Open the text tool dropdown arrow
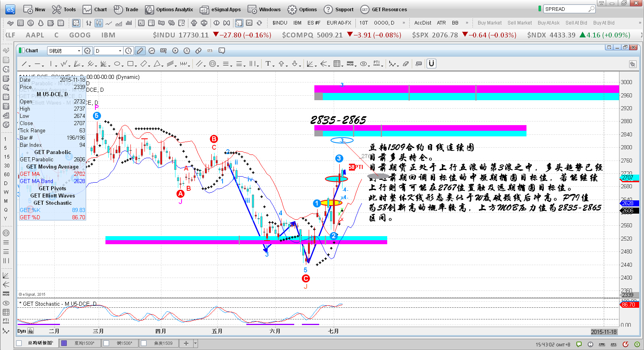 273,65
